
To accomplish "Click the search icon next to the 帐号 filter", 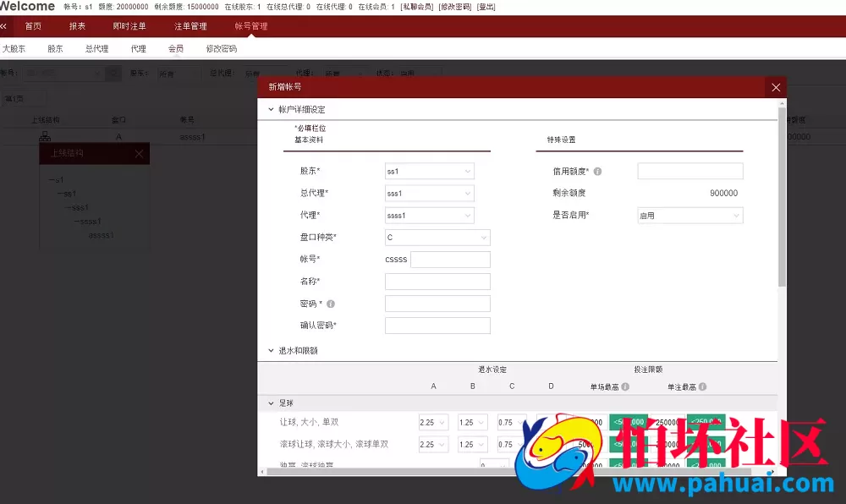I will point(112,74).
